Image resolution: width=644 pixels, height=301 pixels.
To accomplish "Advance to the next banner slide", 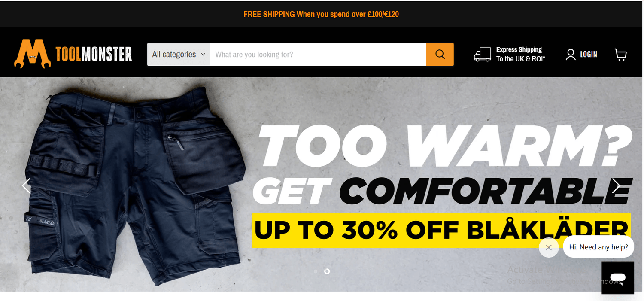I will click(617, 185).
